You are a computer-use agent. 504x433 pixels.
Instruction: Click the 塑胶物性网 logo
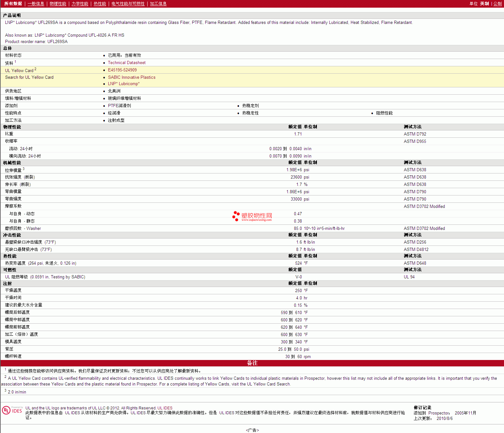[x=252, y=216]
